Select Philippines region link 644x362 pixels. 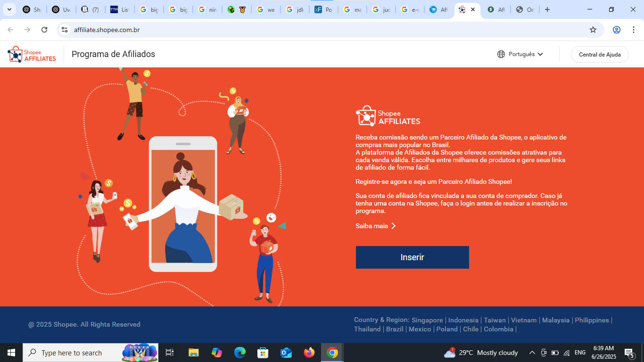[x=592, y=320]
